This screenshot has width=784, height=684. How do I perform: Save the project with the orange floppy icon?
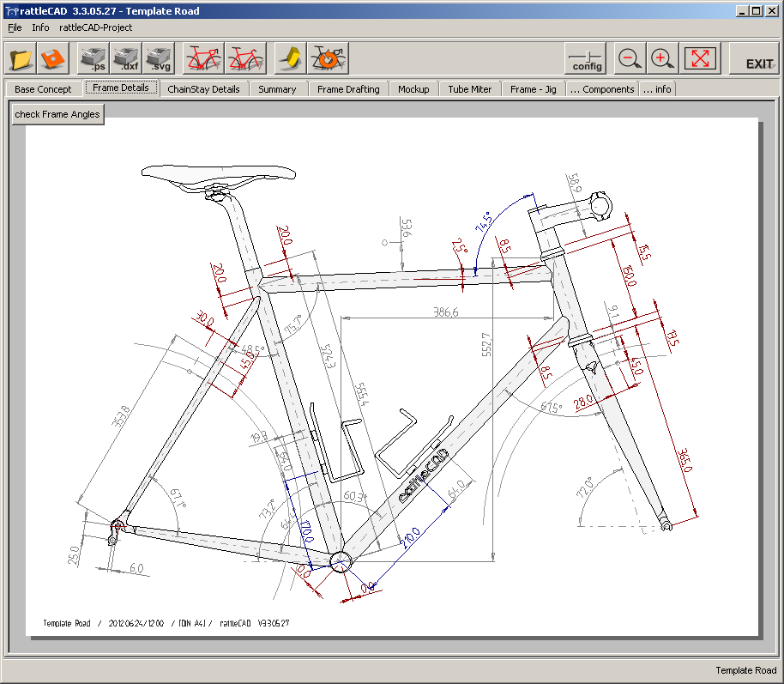tap(52, 58)
